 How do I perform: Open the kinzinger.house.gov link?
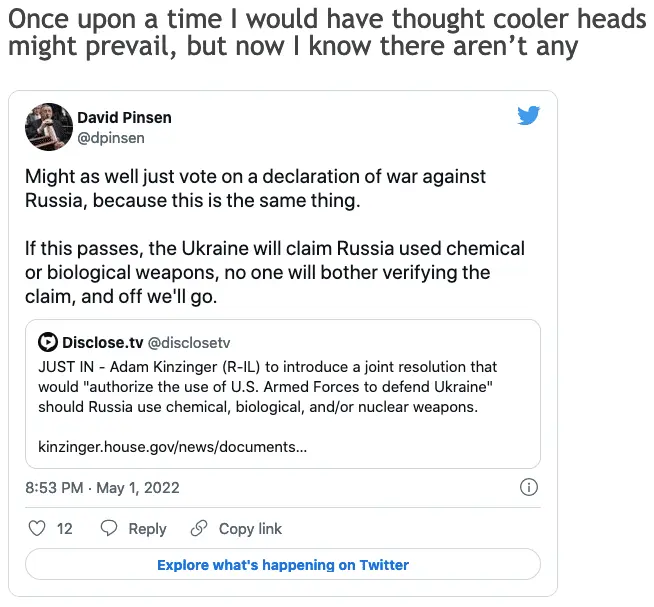coord(172,447)
